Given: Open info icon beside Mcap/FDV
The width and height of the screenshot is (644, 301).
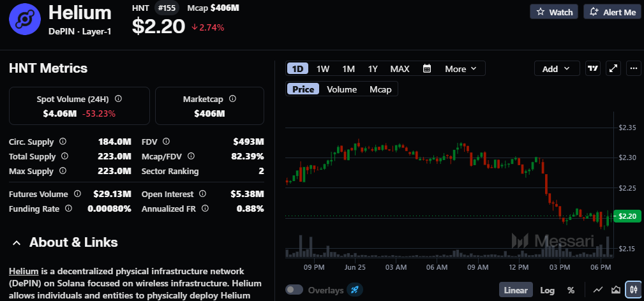Looking at the screenshot, I should 191,156.
